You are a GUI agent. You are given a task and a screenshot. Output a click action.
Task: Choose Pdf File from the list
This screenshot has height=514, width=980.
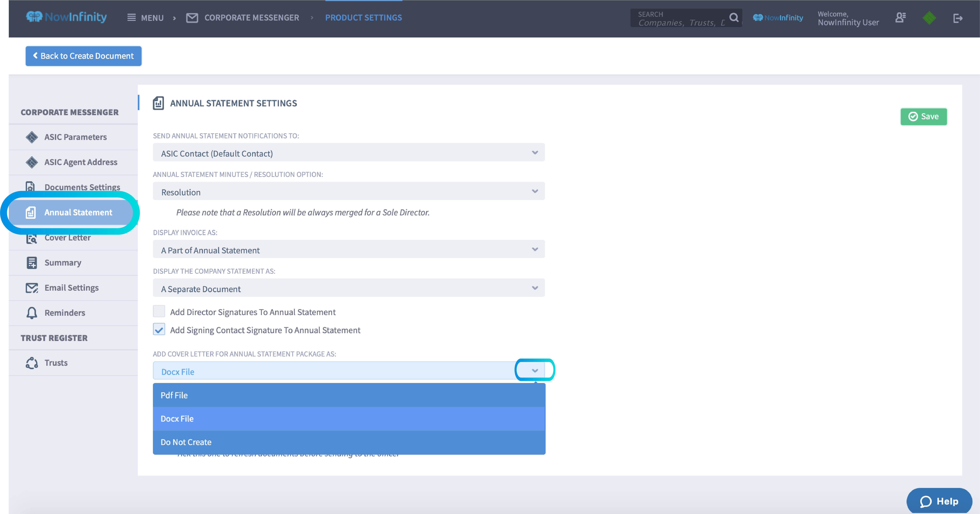(349, 395)
